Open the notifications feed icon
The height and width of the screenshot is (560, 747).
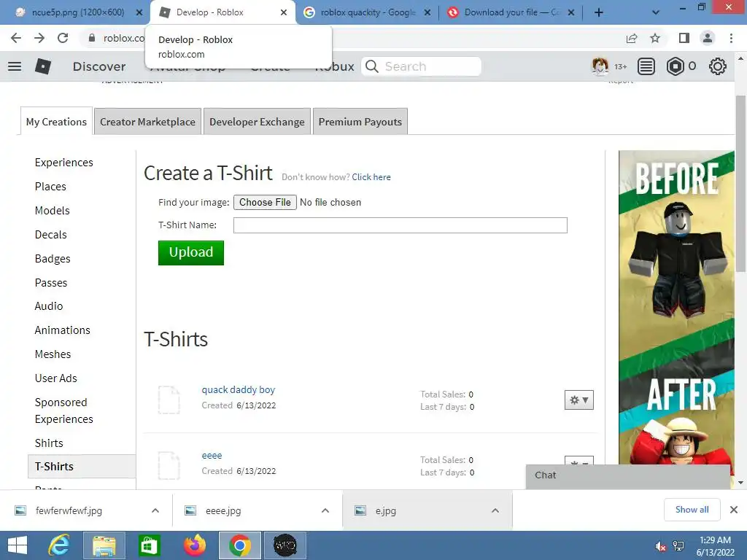point(646,66)
